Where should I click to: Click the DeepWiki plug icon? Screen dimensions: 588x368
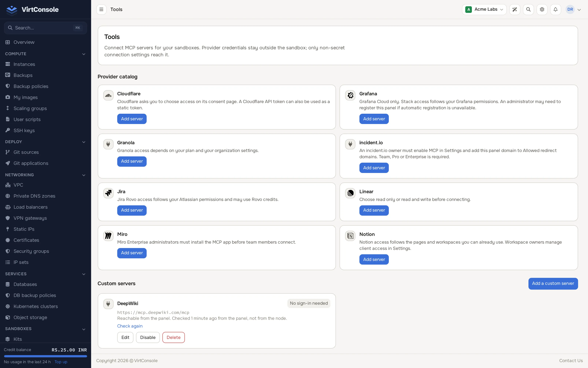(x=108, y=304)
